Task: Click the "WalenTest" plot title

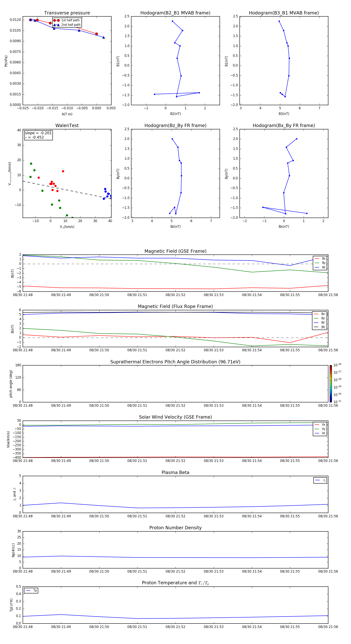Action: (x=67, y=125)
